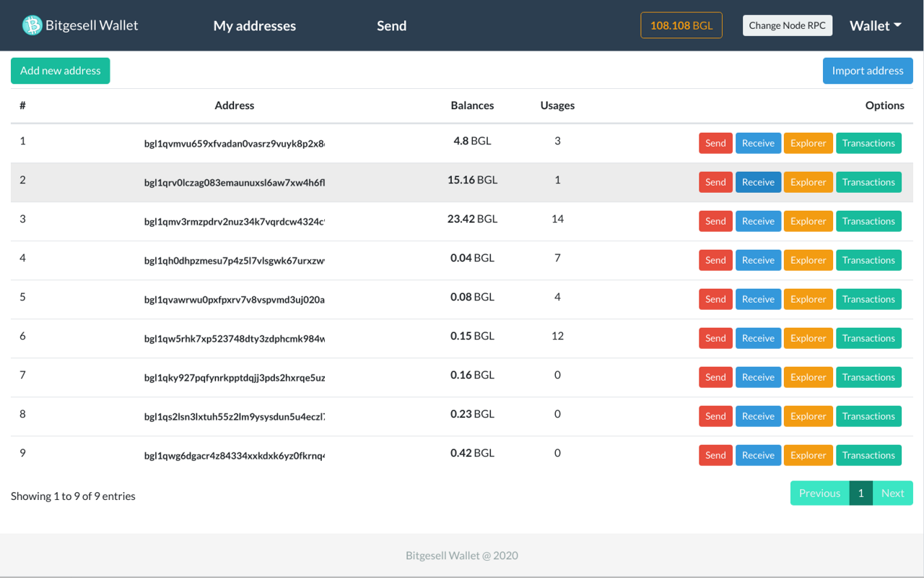Send from the 15.16 BGL address
The width and height of the screenshot is (924, 578).
pos(715,182)
